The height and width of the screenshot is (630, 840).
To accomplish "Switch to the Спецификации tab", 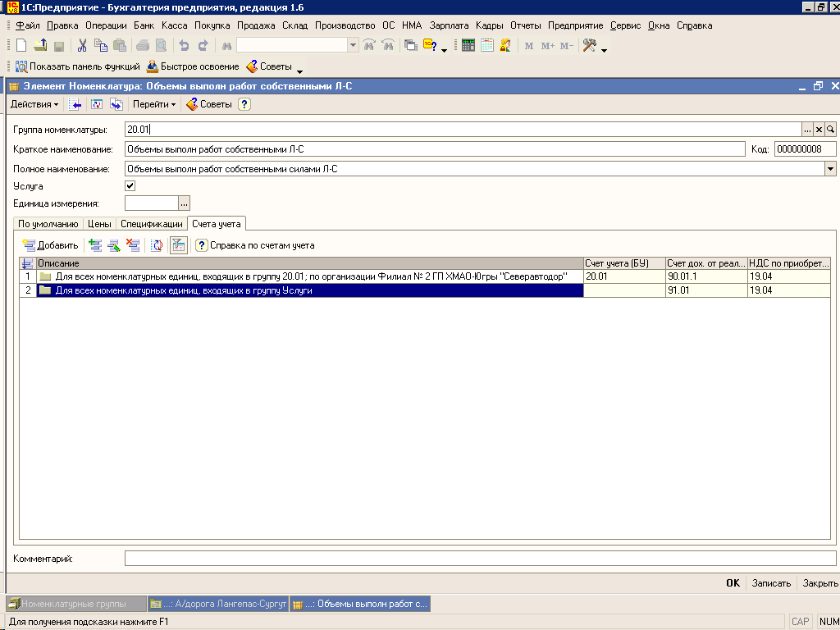I will [x=152, y=224].
